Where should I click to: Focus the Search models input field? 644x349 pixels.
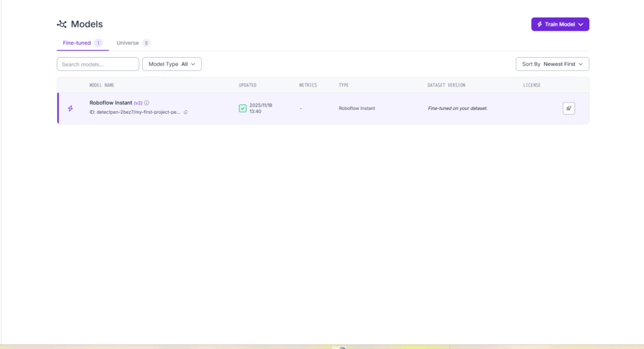click(x=97, y=64)
